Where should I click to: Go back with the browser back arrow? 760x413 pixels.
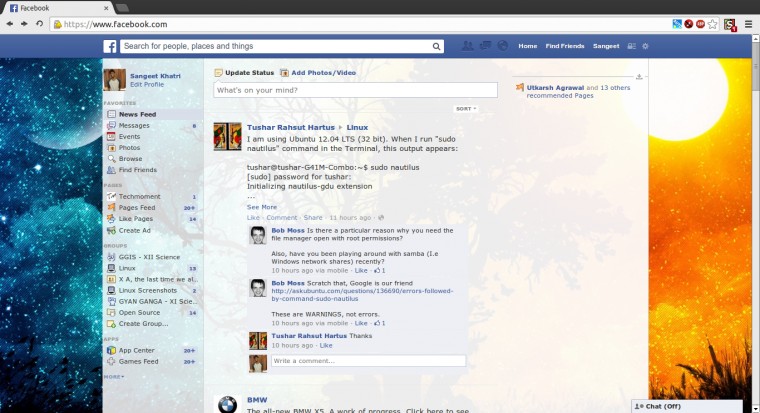[x=10, y=24]
